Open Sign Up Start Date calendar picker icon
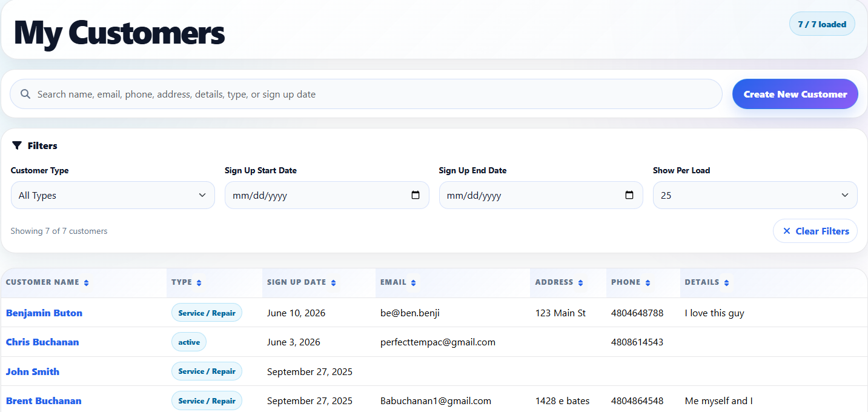868x412 pixels. point(416,195)
